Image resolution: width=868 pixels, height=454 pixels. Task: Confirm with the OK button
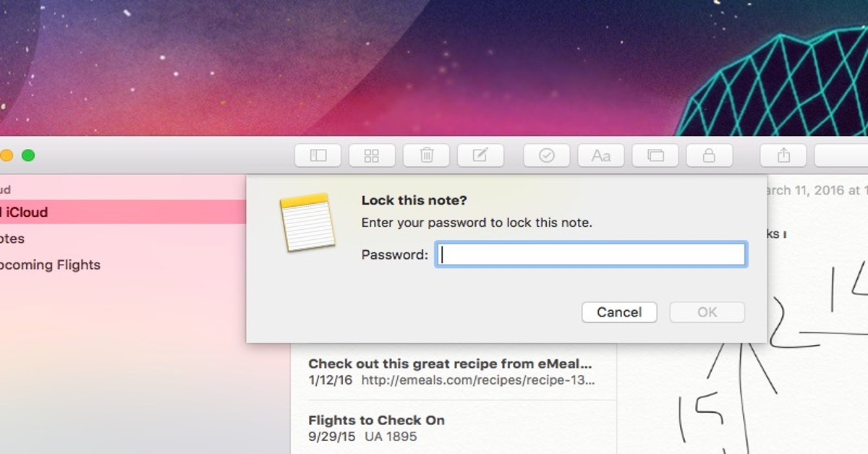point(707,312)
